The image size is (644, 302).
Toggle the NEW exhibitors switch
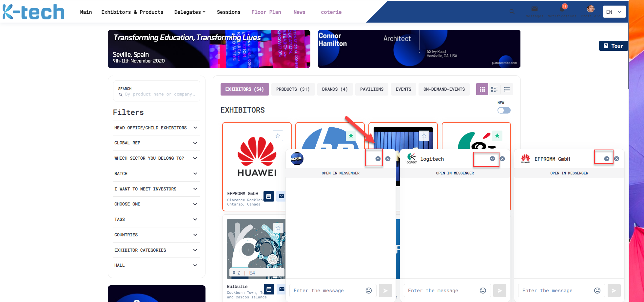[x=504, y=110]
